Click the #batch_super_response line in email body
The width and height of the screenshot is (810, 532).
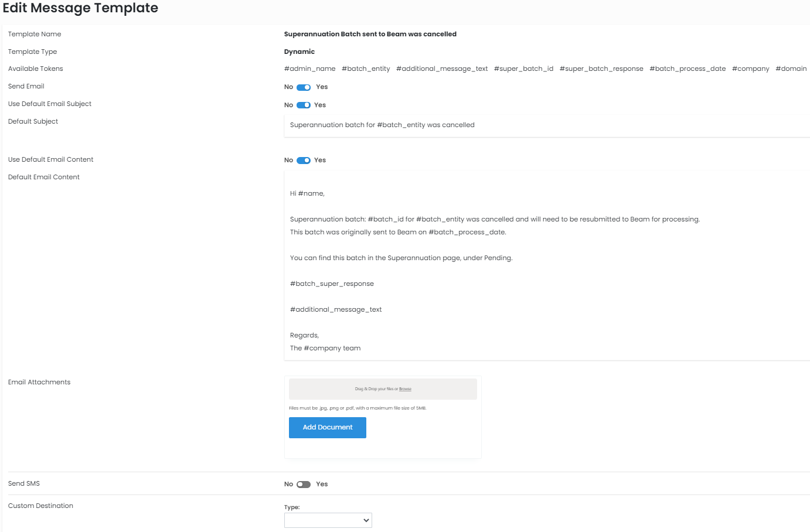332,284
